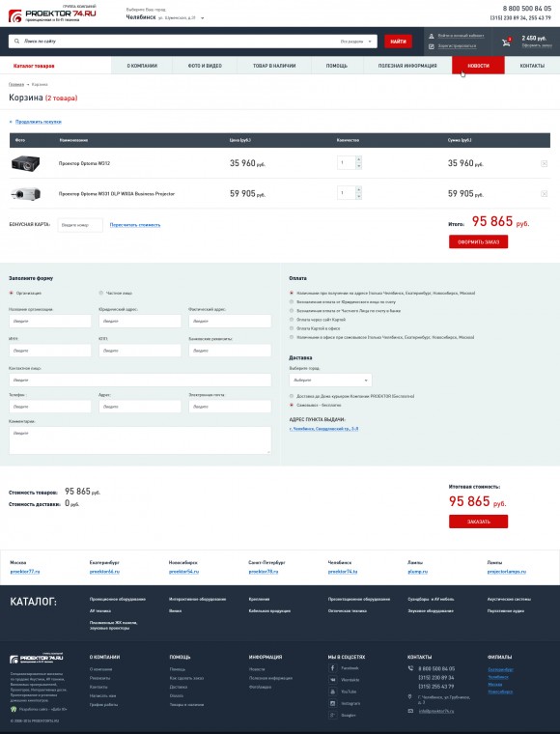This screenshot has height=734, width=560.
Task: Open the Vkontakte icon in footer
Action: pyautogui.click(x=333, y=680)
